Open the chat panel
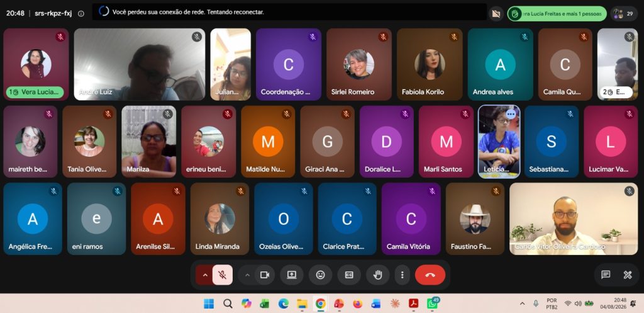644x313 pixels. tap(606, 275)
